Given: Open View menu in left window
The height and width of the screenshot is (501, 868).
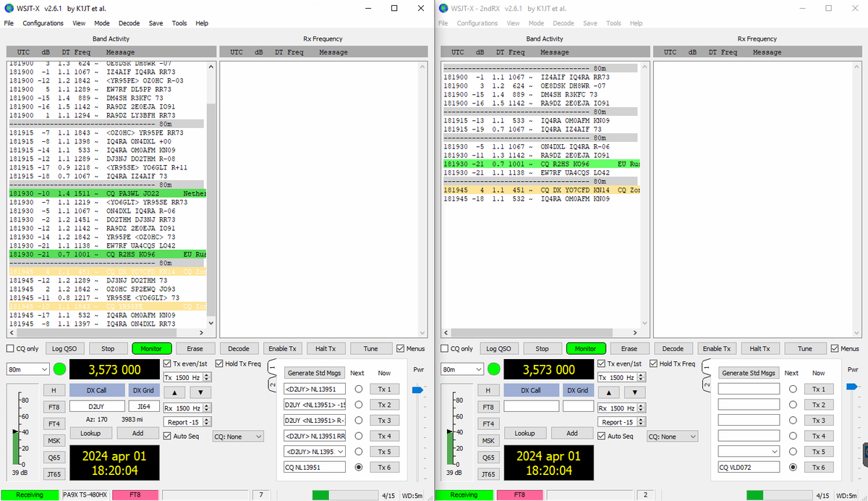Looking at the screenshot, I should (79, 23).
